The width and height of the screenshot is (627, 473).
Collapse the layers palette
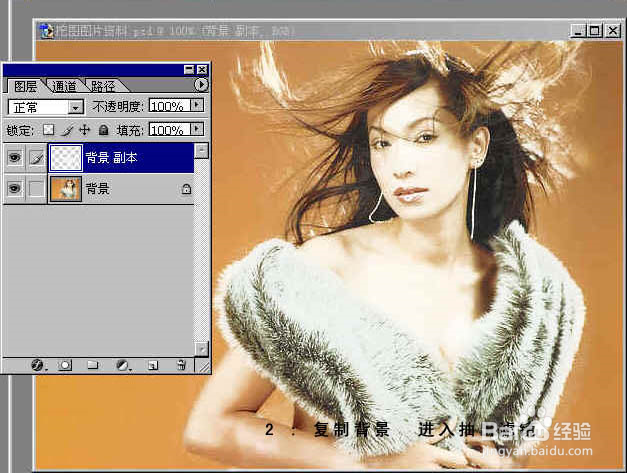tap(189, 70)
